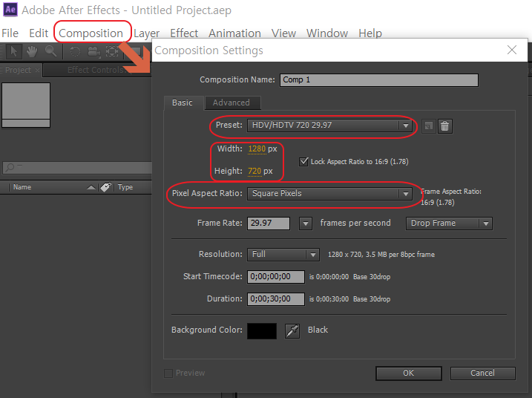Open the Animation menu
The height and width of the screenshot is (398, 532).
[x=234, y=33]
